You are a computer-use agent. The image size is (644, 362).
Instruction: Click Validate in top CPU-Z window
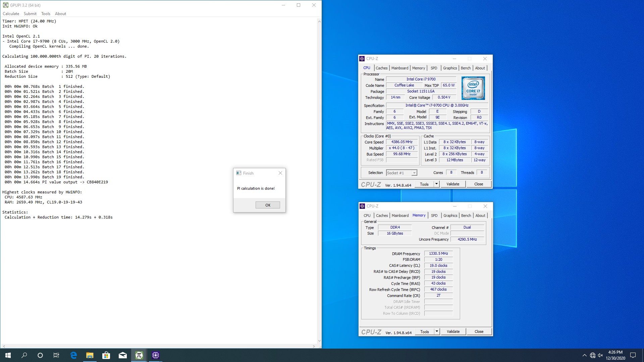click(x=453, y=184)
